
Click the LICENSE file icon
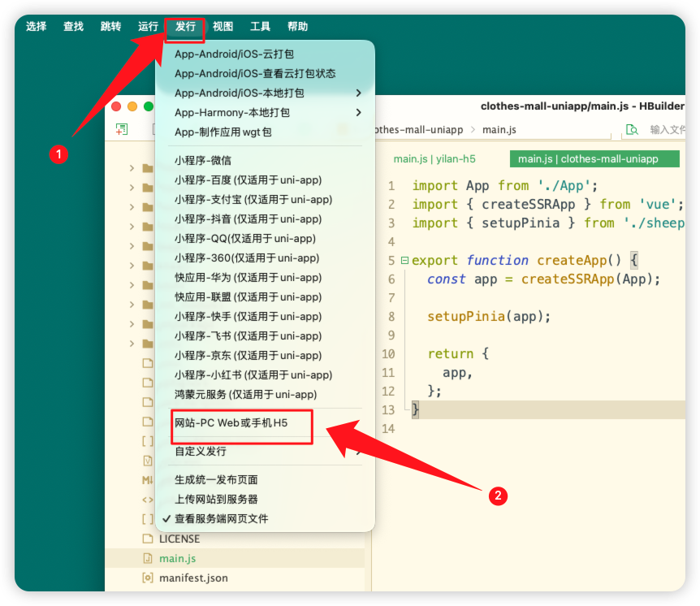[x=147, y=539]
